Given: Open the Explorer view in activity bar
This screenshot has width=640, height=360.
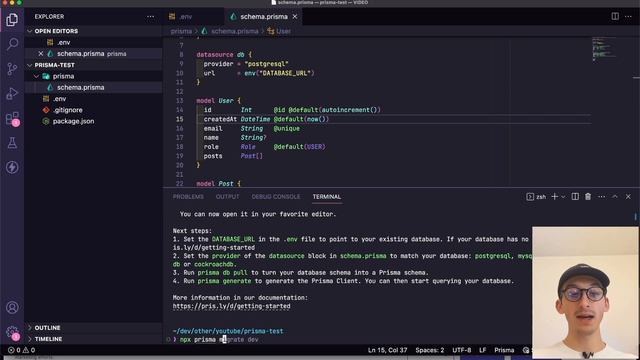Looking at the screenshot, I should 12,19.
